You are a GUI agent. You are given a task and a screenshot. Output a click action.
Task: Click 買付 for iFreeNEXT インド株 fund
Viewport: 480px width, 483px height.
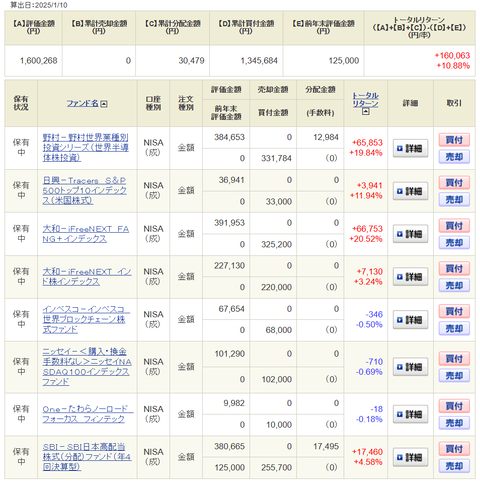(x=454, y=268)
